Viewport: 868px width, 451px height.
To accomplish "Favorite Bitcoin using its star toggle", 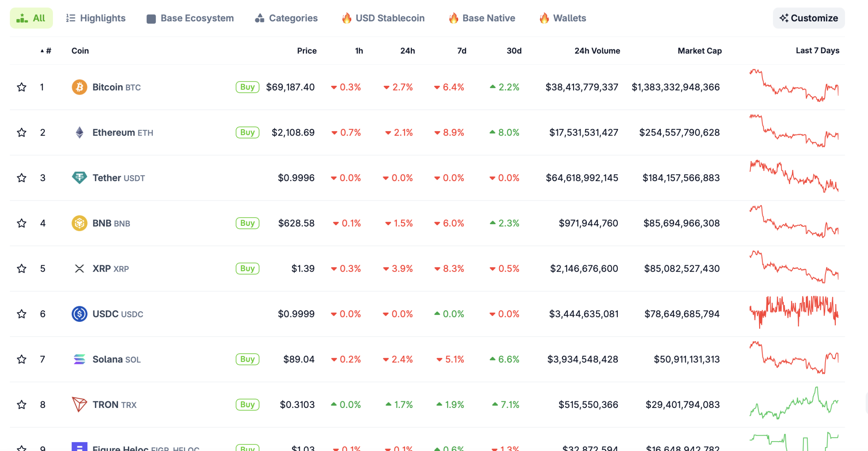I will 21,87.
